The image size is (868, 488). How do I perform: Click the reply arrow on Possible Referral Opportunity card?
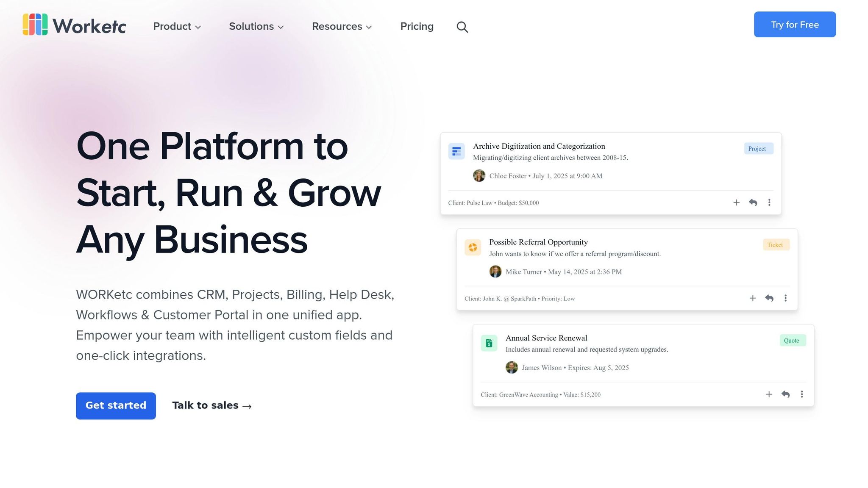pyautogui.click(x=769, y=298)
